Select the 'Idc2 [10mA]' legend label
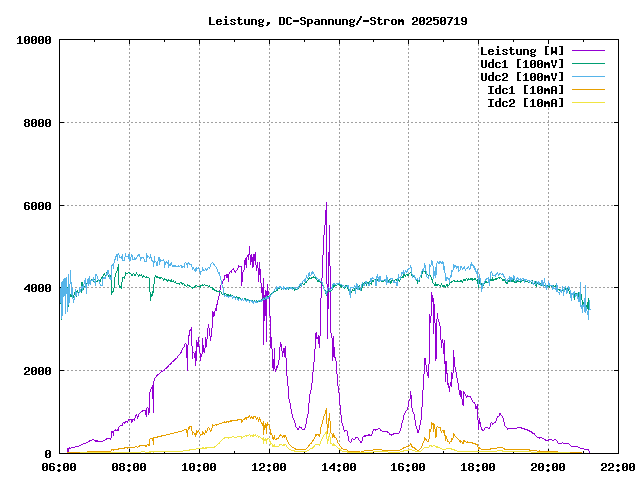 (x=525, y=103)
